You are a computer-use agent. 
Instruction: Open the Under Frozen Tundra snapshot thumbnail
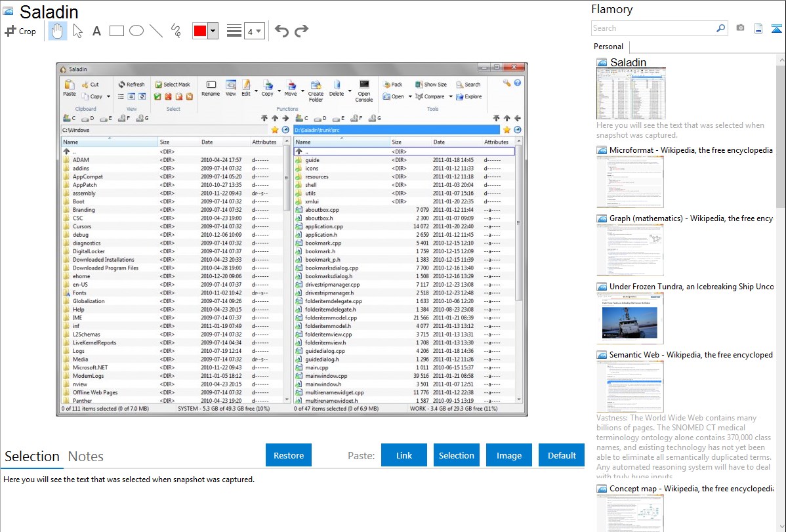630,318
